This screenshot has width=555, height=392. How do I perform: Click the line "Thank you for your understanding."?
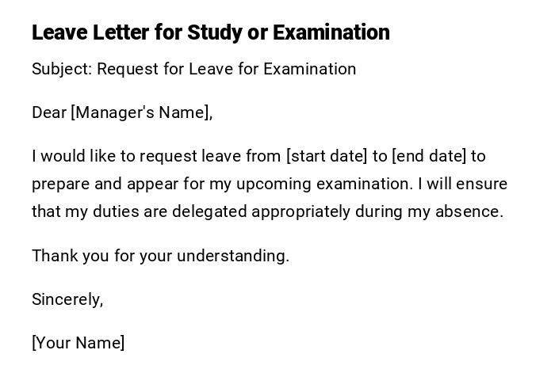pos(160,256)
